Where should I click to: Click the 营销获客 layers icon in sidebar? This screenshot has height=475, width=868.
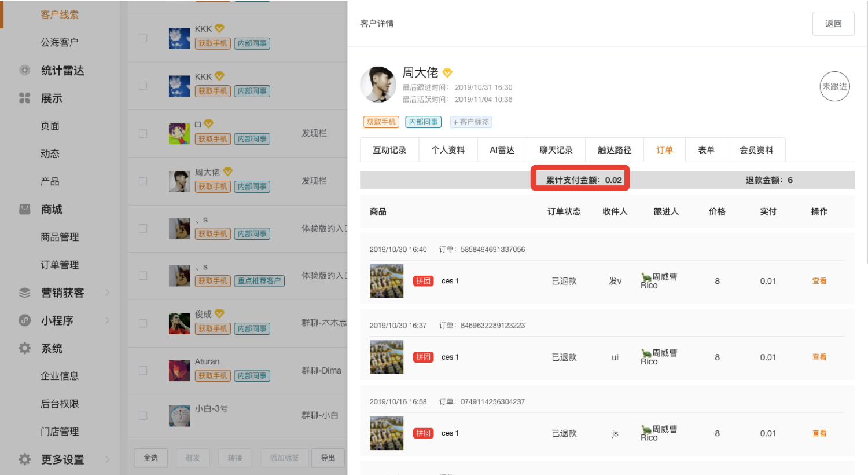pyautogui.click(x=24, y=293)
